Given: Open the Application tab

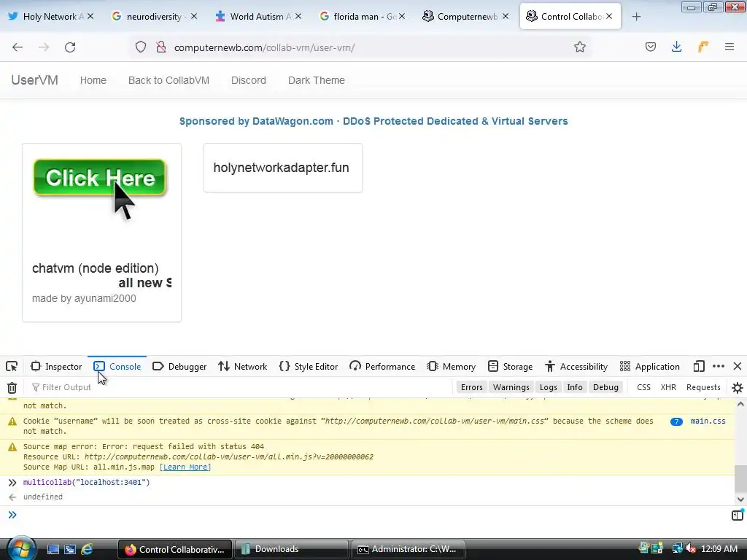Looking at the screenshot, I should 650,366.
